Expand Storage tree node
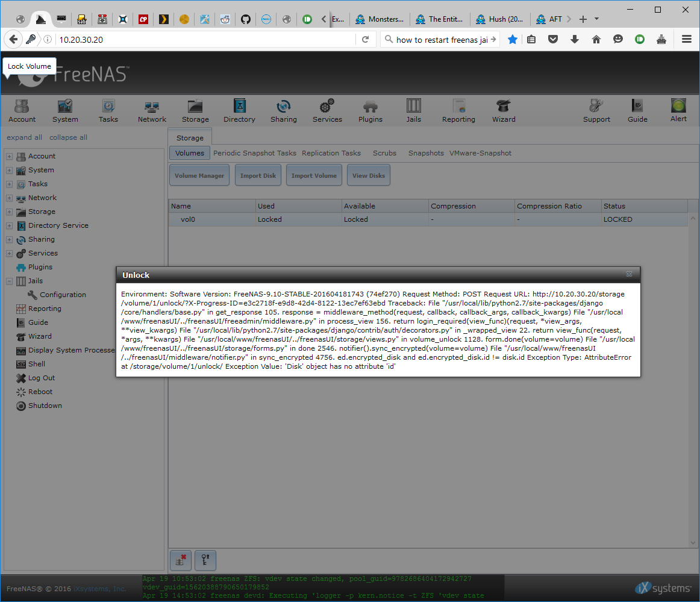 click(x=10, y=212)
